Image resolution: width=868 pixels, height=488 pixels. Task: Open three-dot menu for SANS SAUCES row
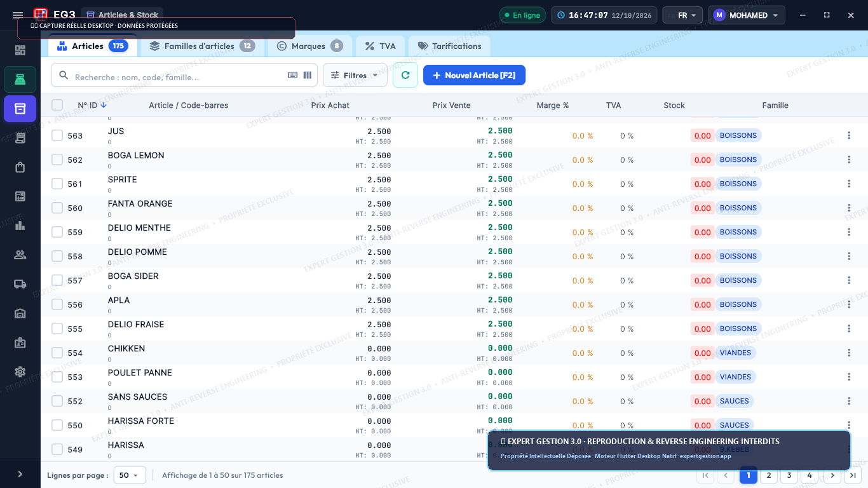[849, 401]
